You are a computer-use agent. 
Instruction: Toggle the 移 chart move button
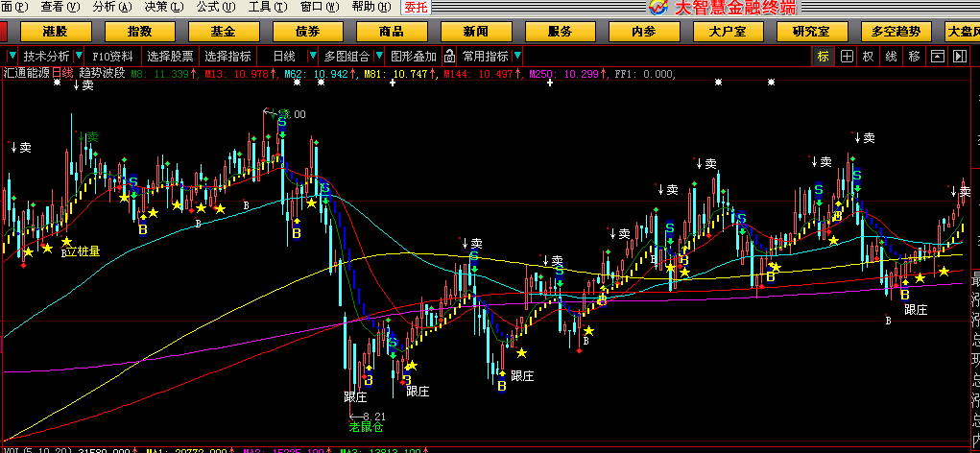tap(915, 57)
